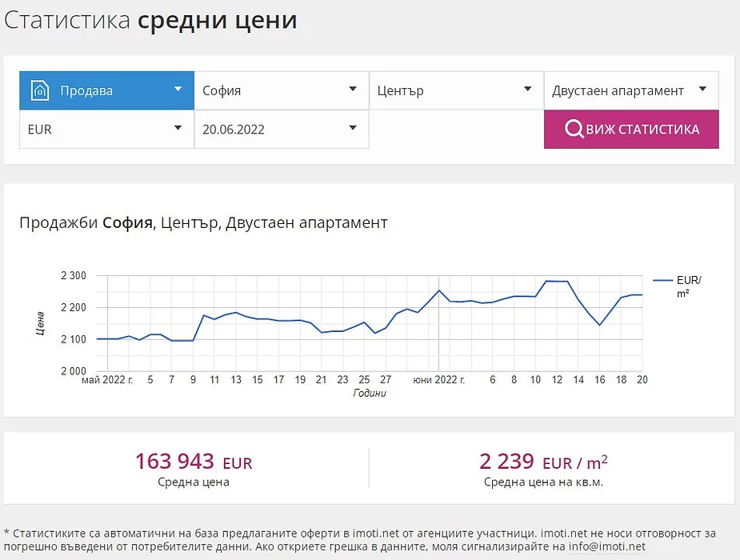Click the Продажби София chart title
This screenshot has height=560, width=740.
pyautogui.click(x=203, y=222)
